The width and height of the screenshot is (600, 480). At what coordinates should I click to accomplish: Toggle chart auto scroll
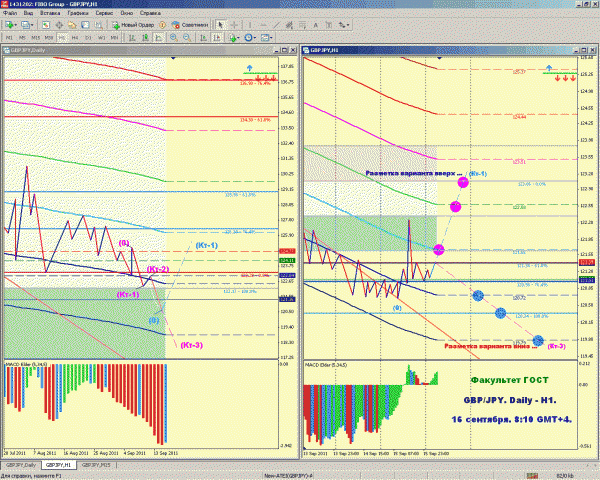tap(204, 38)
